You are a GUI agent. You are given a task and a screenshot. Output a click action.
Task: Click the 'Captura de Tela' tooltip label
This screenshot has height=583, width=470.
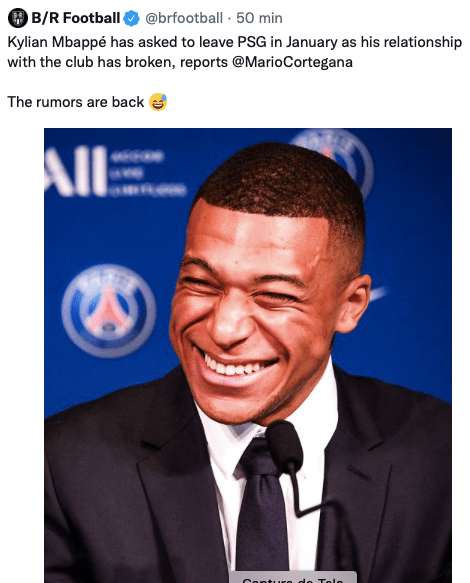293,578
